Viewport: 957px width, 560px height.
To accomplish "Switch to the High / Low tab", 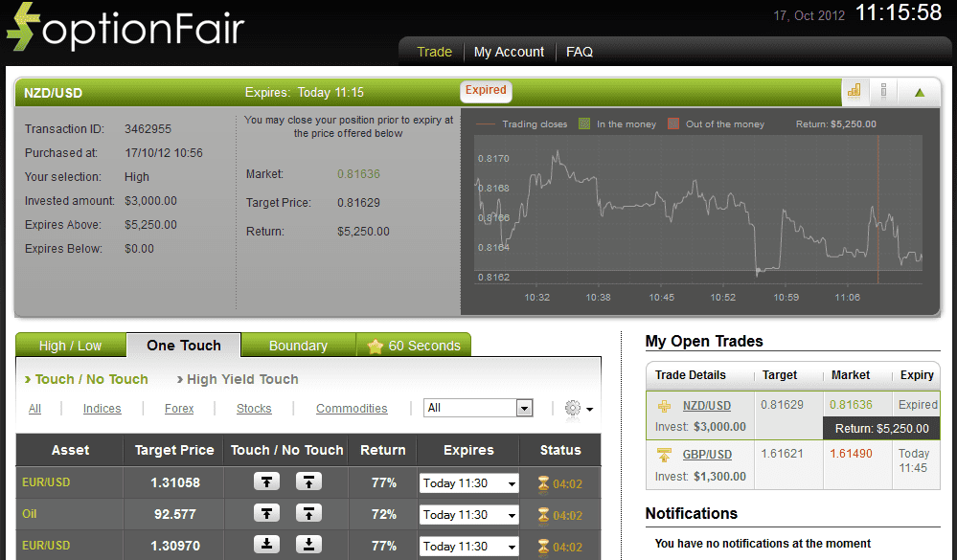I will pos(70,345).
